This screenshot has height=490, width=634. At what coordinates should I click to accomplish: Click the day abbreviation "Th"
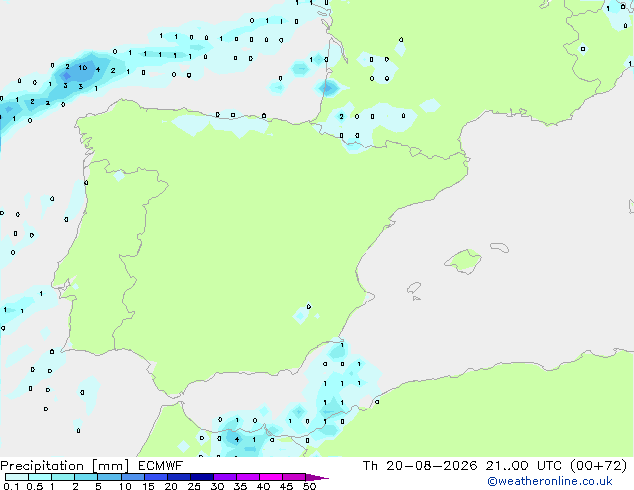coord(370,466)
